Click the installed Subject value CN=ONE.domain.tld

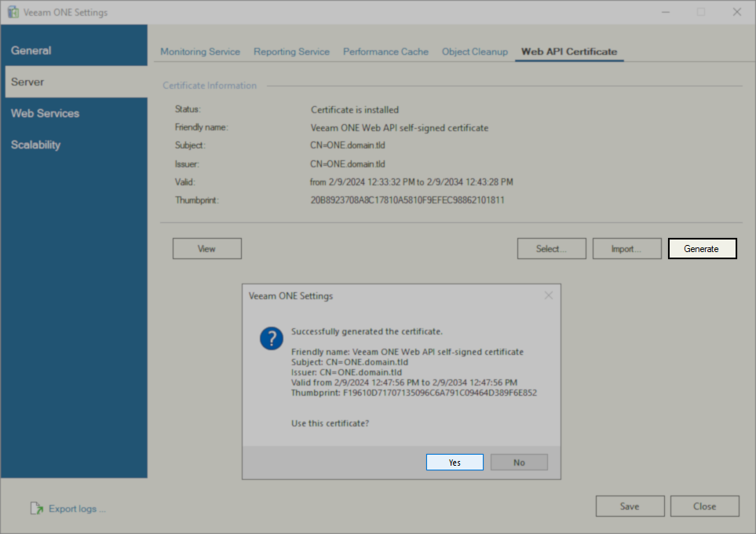(x=348, y=145)
